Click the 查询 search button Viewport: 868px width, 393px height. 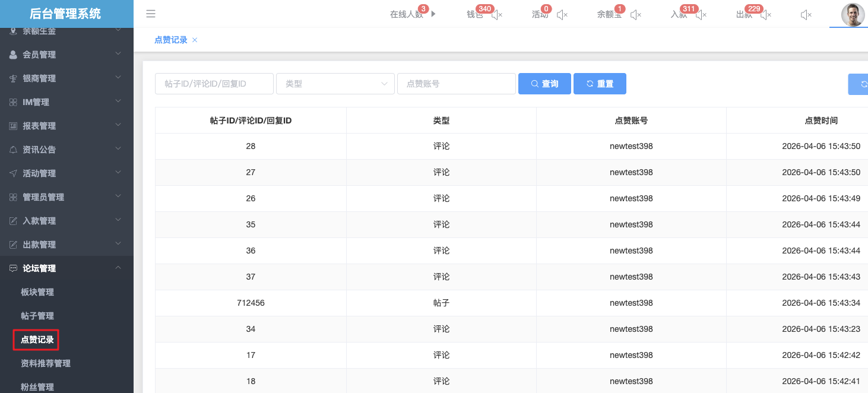(544, 84)
